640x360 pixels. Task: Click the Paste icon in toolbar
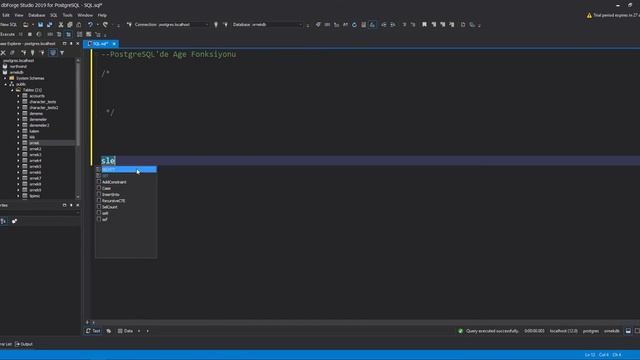[79, 25]
